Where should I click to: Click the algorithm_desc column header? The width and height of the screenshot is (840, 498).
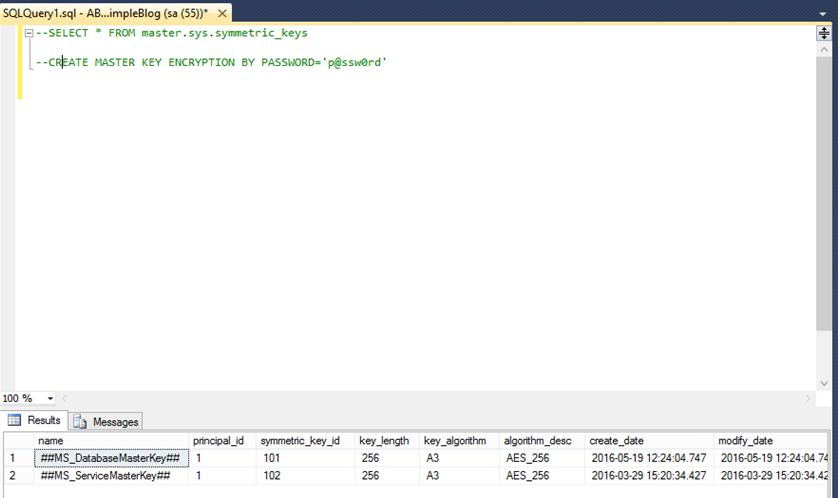(x=542, y=441)
